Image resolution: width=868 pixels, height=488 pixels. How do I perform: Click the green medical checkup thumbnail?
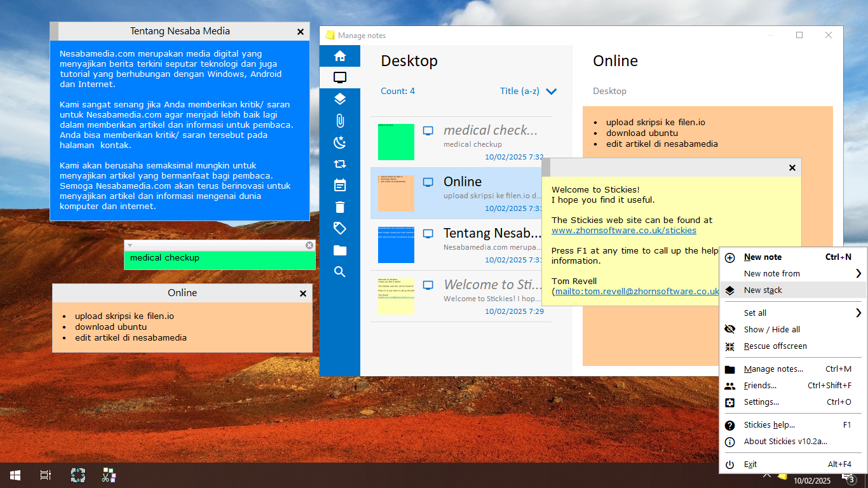pyautogui.click(x=396, y=142)
